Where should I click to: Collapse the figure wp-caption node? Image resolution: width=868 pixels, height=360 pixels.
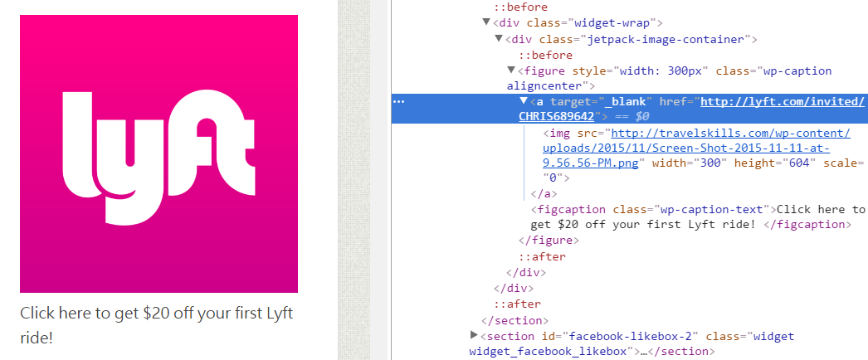pyautogui.click(x=511, y=71)
